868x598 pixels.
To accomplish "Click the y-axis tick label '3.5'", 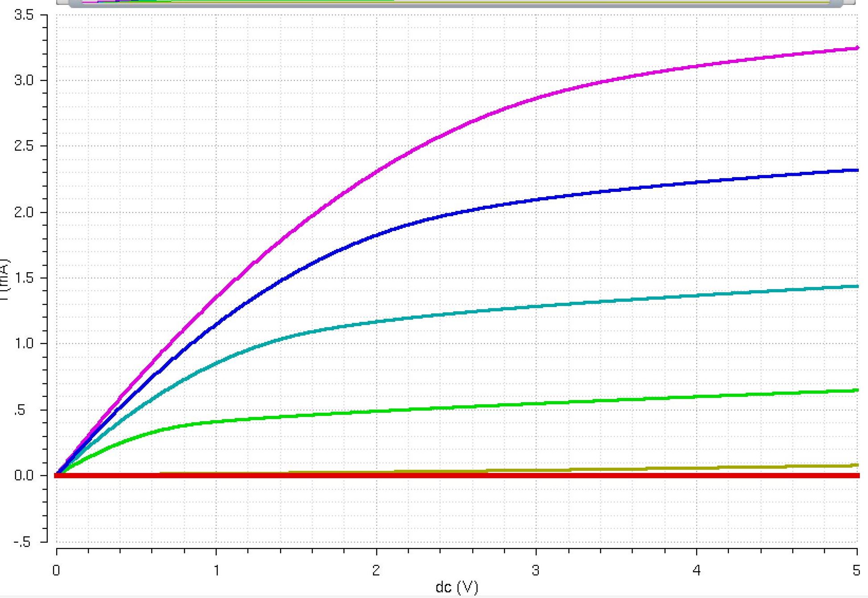I will (x=24, y=15).
